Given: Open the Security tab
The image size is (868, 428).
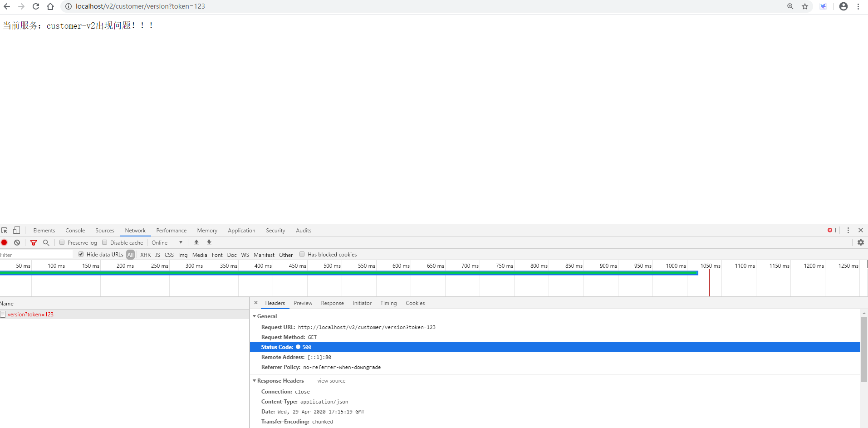Looking at the screenshot, I should [276, 231].
